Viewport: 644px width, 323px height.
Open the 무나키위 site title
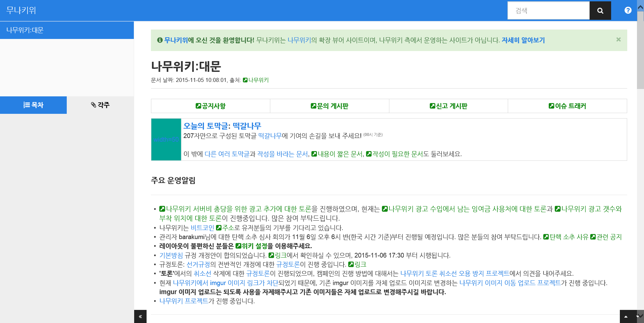coord(21,10)
